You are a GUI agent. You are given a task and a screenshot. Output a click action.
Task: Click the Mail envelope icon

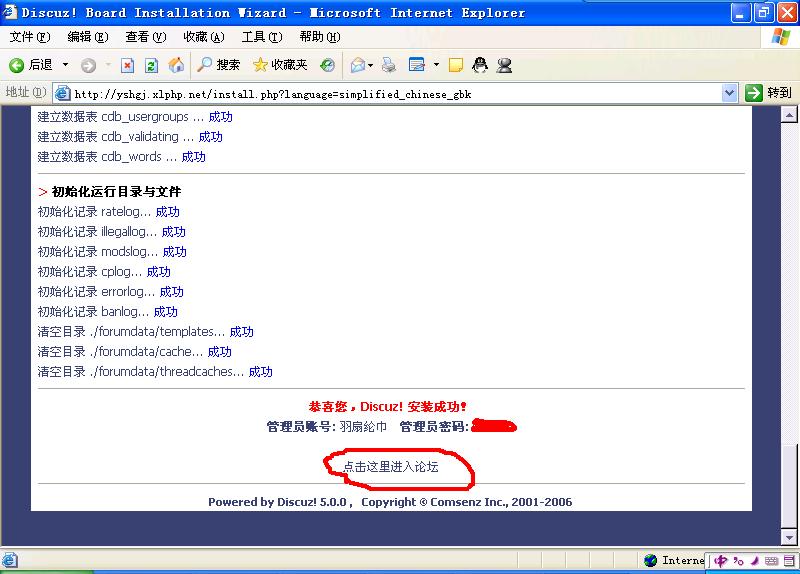click(x=358, y=65)
